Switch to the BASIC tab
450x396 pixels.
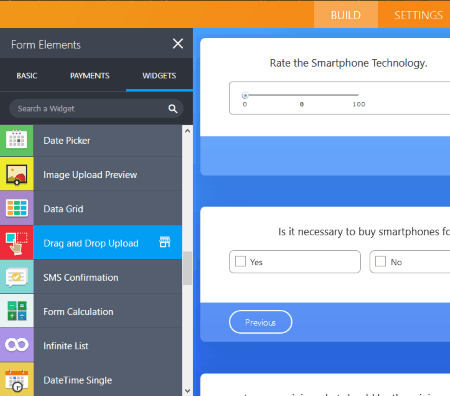27,76
